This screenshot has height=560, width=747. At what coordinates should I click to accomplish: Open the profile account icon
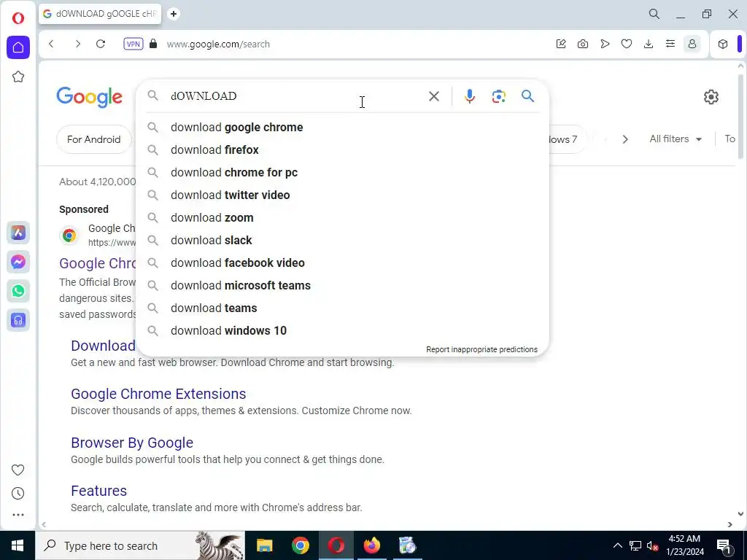tap(692, 44)
